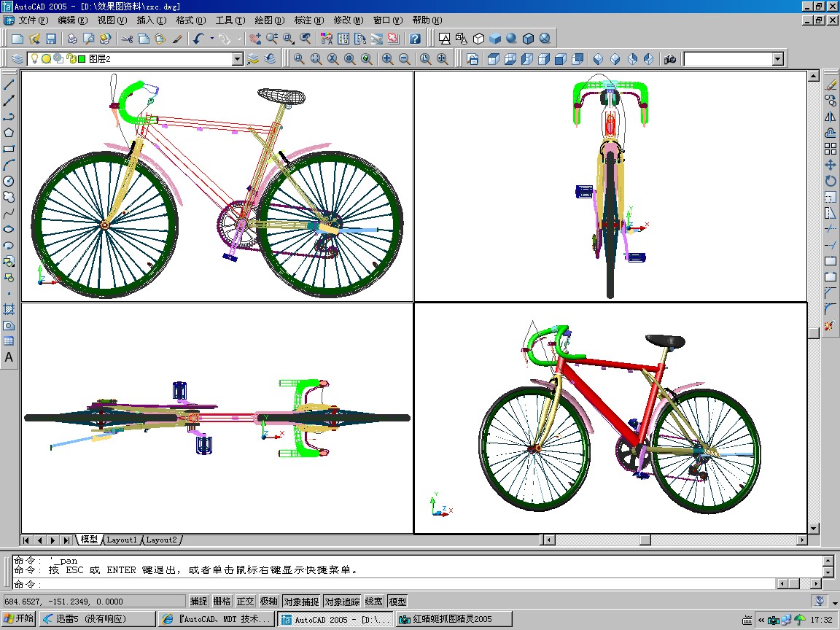
Task: Open the 文件(F) menu
Action: coord(34,20)
